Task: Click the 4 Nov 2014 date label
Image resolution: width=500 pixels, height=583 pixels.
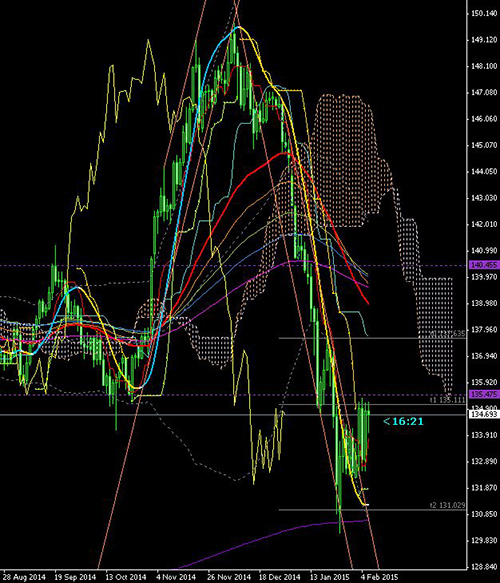Action: click(x=175, y=577)
